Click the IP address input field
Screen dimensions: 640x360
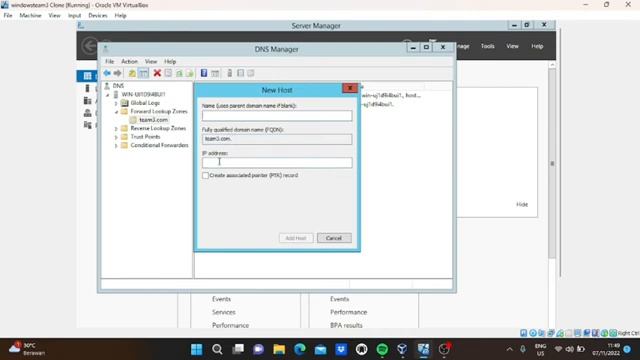(x=277, y=163)
